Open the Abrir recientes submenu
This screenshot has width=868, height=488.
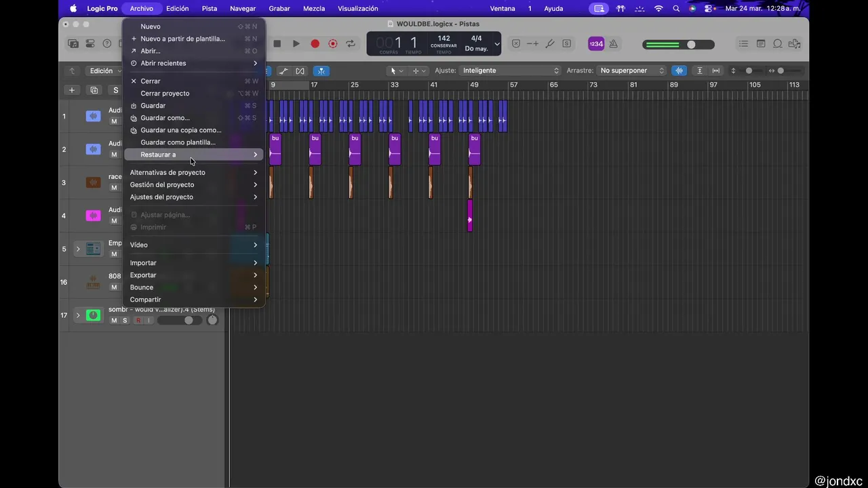point(194,63)
